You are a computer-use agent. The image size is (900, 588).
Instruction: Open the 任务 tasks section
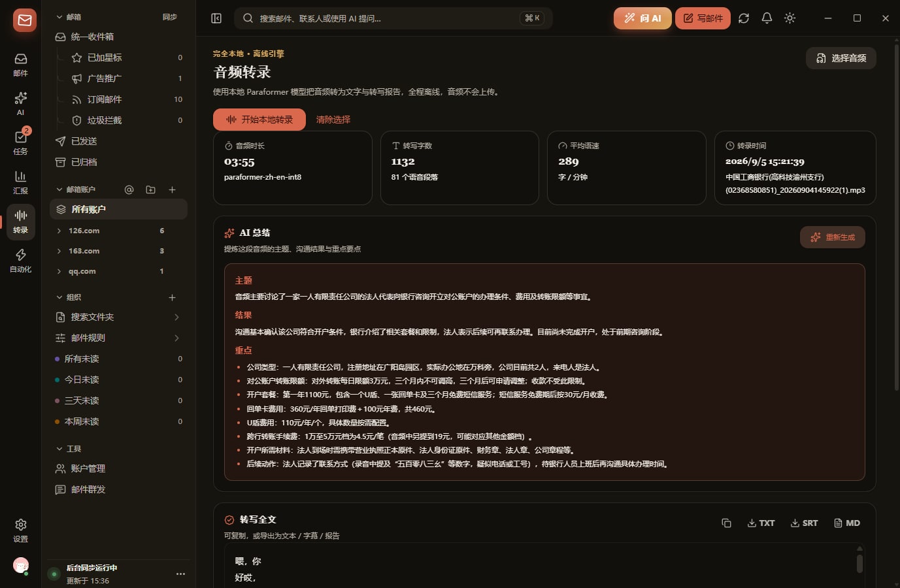click(x=20, y=143)
